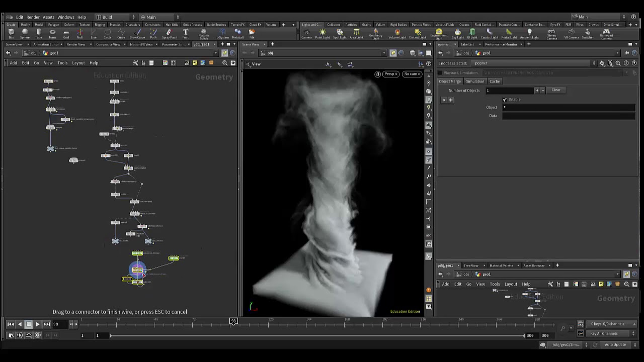644x362 pixels.
Task: Add a Point Light from the shelf
Action: click(x=323, y=34)
